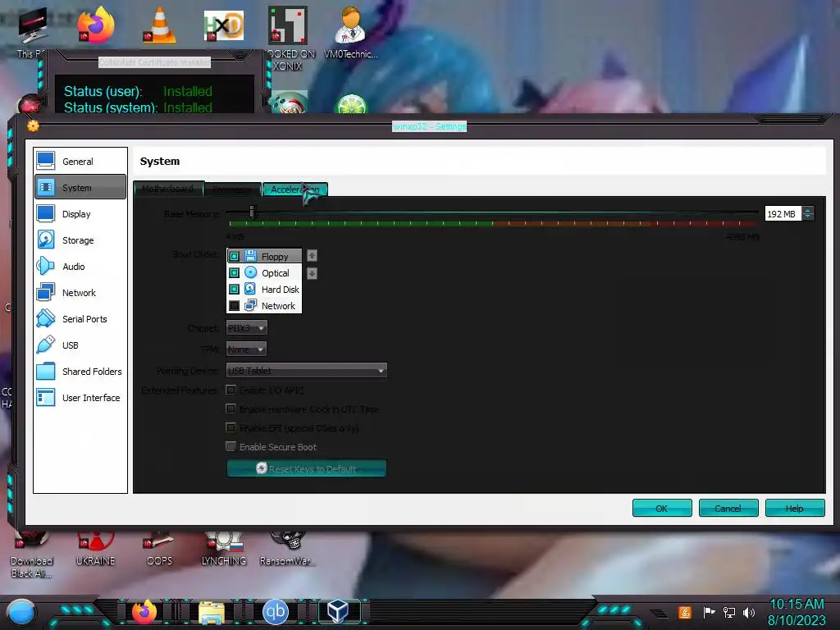Viewport: 840px width, 630px height.
Task: Open the Shared Folders settings category
Action: click(x=80, y=372)
